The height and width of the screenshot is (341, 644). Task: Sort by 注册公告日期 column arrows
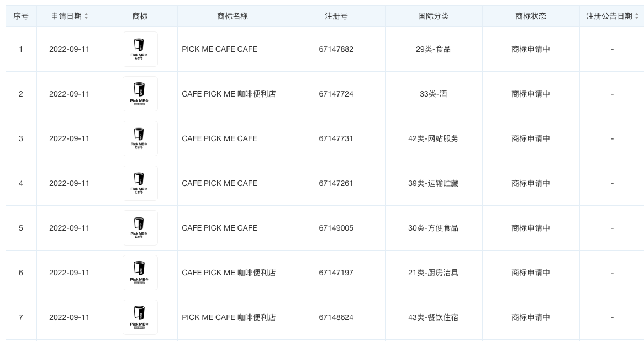(637, 17)
